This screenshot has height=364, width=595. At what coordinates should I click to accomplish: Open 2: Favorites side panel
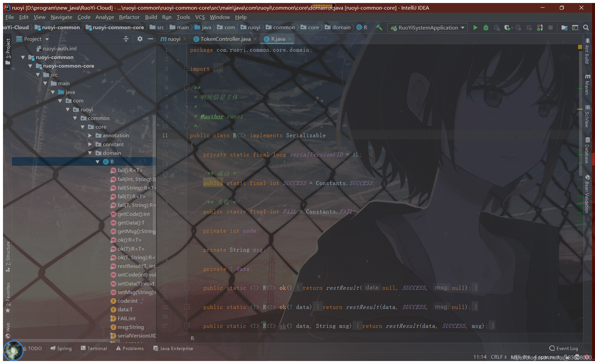click(8, 297)
